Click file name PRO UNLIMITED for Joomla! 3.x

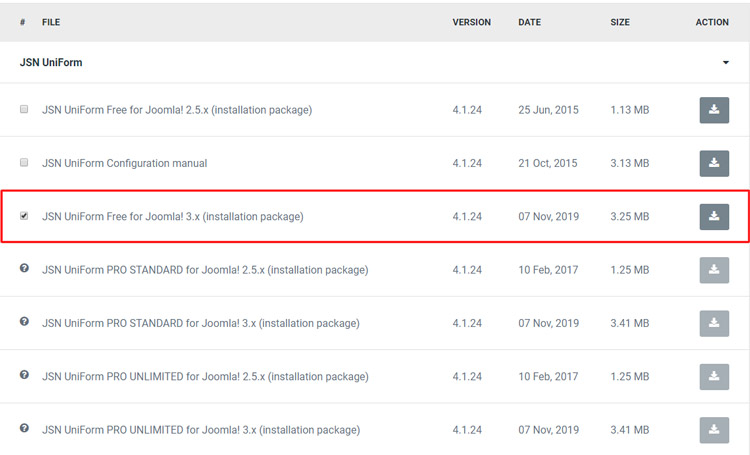[x=201, y=430]
